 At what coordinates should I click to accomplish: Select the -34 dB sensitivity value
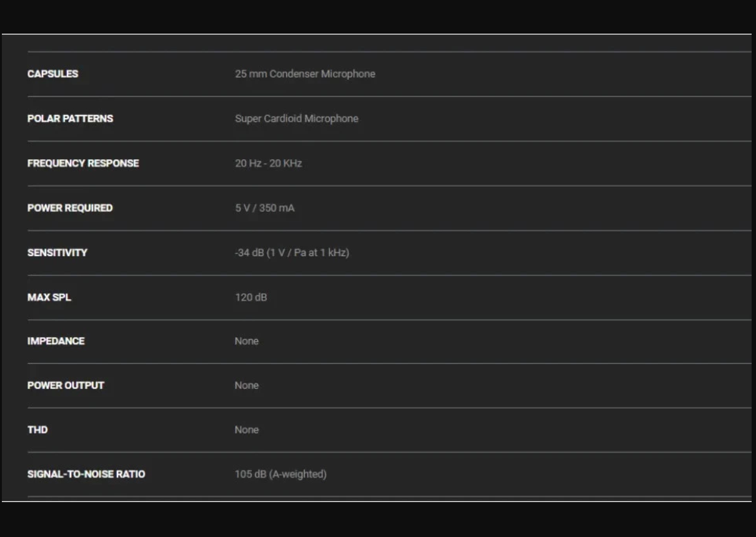[292, 252]
